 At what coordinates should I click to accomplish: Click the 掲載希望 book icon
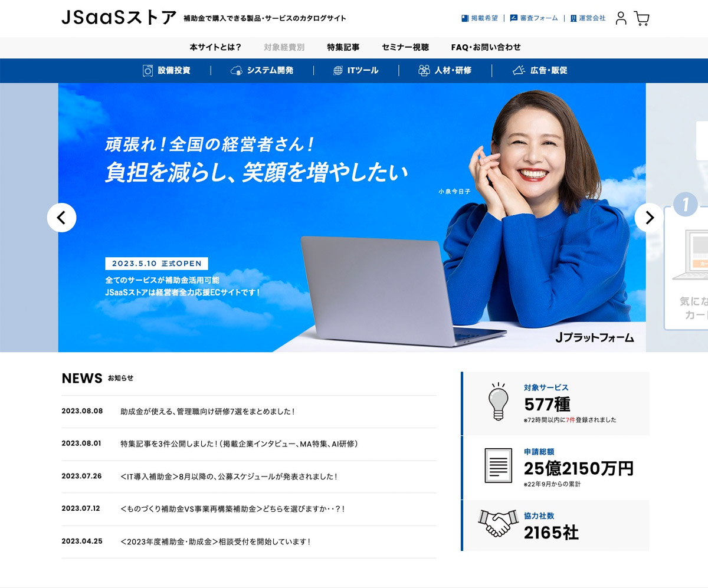(x=465, y=18)
